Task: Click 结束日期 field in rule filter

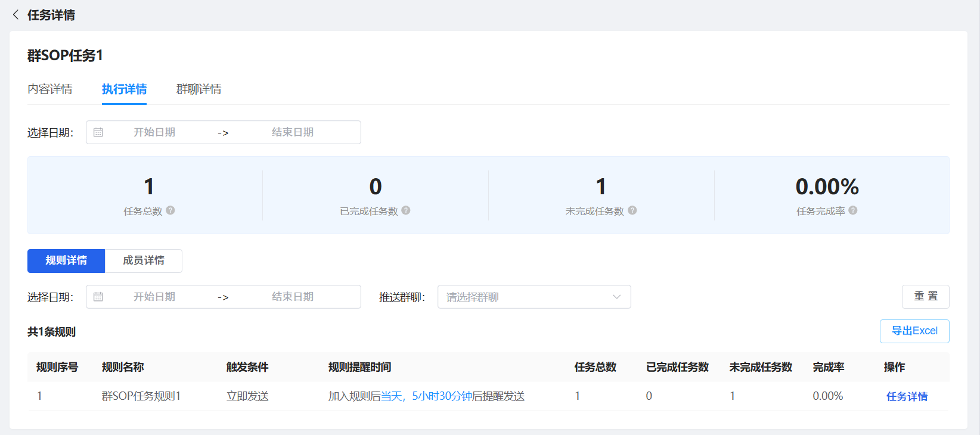Action: pos(293,297)
